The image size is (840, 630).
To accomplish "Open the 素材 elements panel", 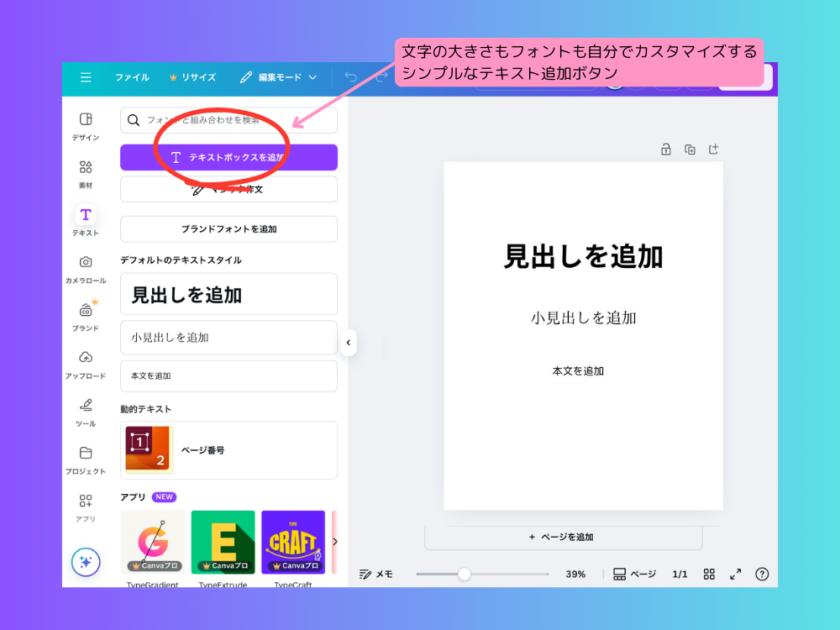I will 85,173.
